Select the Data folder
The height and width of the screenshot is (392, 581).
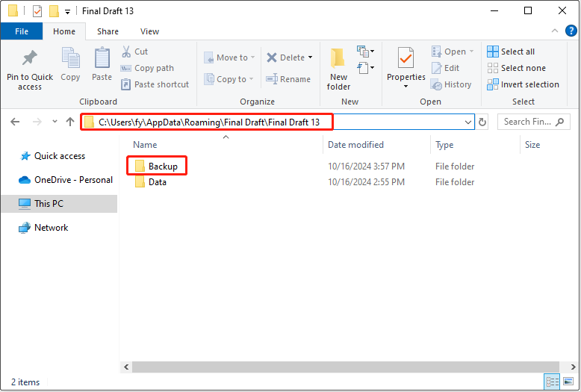pyautogui.click(x=151, y=182)
